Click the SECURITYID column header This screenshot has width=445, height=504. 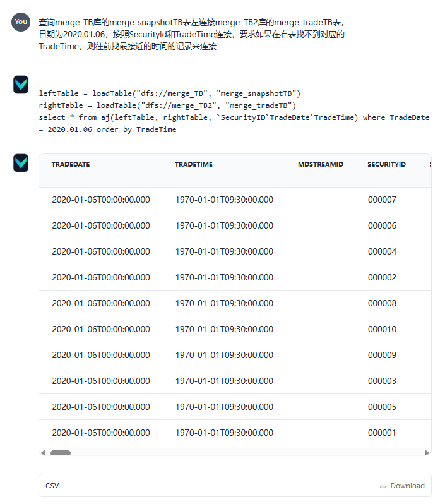(x=386, y=164)
